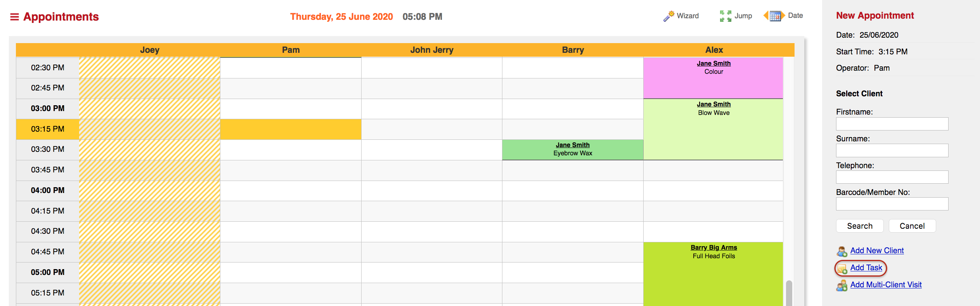Image resolution: width=980 pixels, height=306 pixels.
Task: Select the pink Jane Smith Colour appointment
Action: pyautogui.click(x=713, y=78)
